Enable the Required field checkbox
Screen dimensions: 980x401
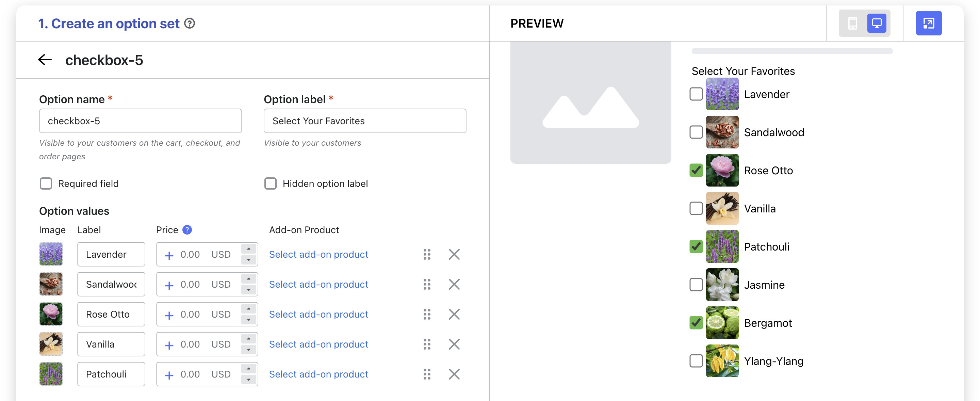point(46,184)
